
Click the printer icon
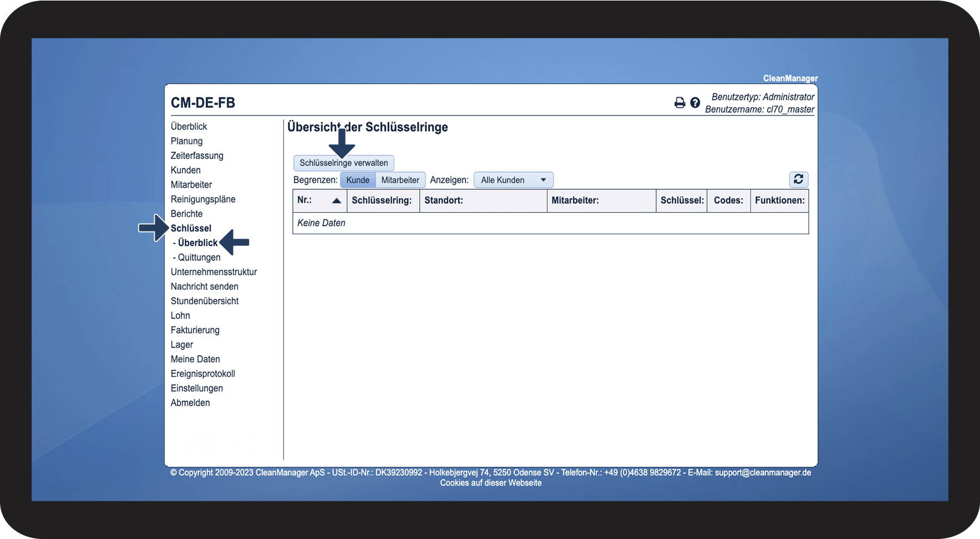[679, 103]
